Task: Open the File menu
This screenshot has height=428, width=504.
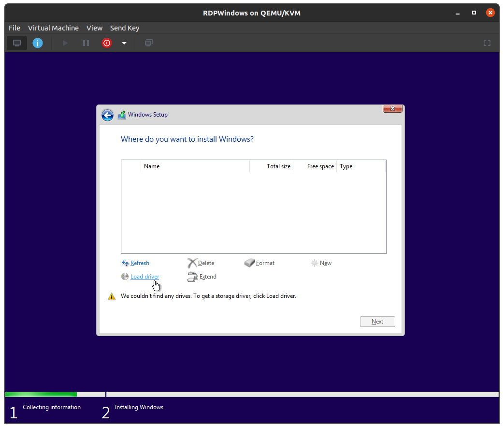Action: pyautogui.click(x=14, y=28)
